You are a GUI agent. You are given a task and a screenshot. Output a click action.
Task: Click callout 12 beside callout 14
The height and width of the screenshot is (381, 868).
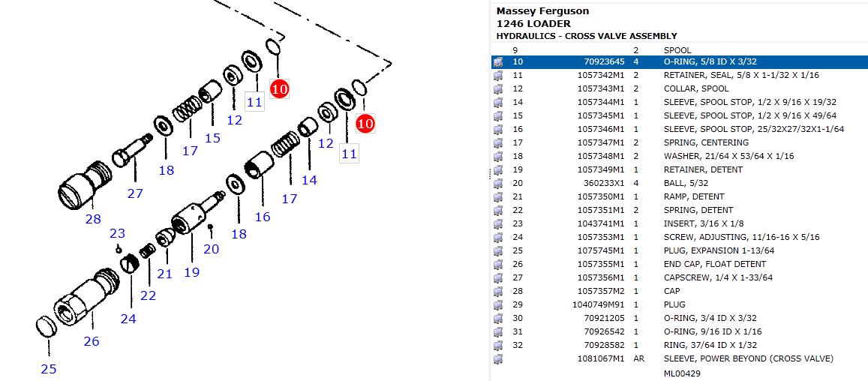326,143
